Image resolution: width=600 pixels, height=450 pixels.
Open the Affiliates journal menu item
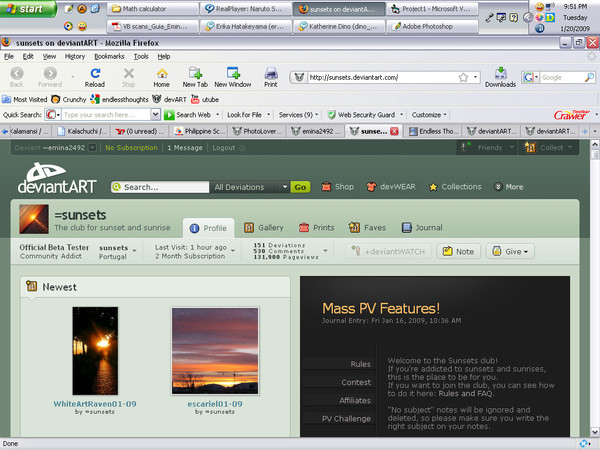[355, 401]
